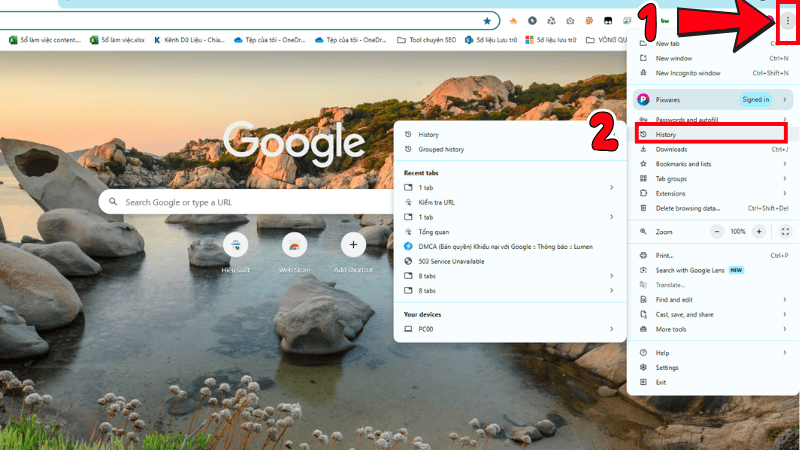Click the bookmark star in address bar
The height and width of the screenshot is (450, 800).
(487, 20)
